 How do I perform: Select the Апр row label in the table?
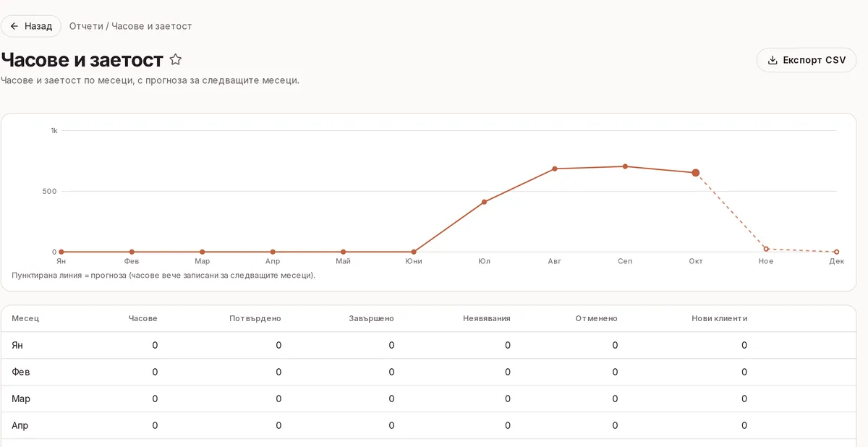click(x=20, y=425)
